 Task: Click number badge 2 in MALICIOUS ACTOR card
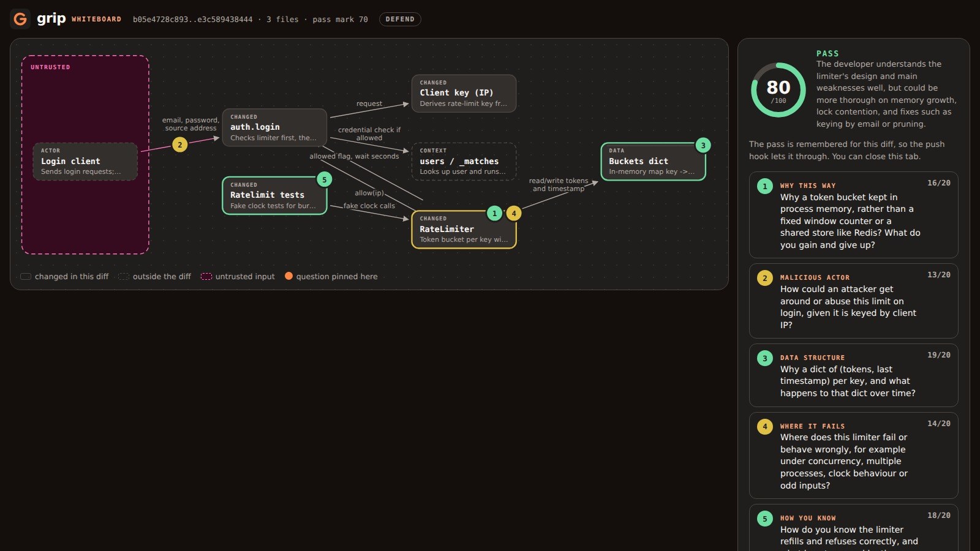point(764,278)
